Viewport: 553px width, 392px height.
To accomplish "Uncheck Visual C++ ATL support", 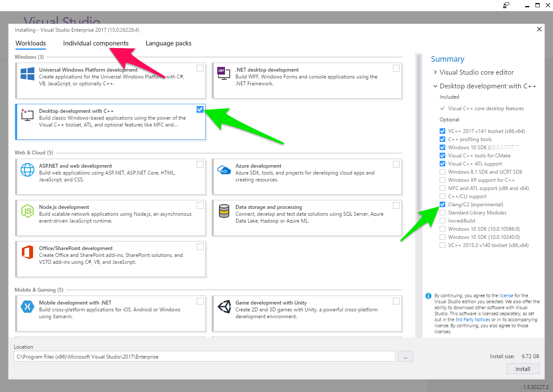I will click(x=442, y=164).
